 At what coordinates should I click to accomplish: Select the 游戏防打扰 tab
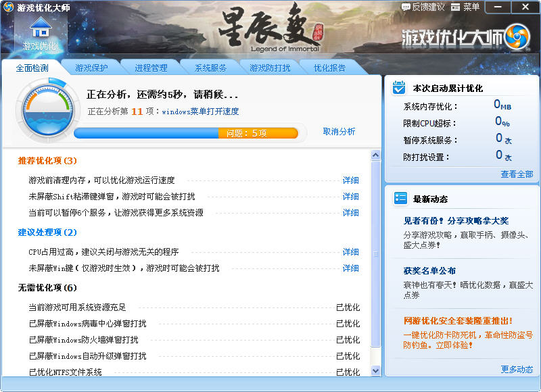270,68
